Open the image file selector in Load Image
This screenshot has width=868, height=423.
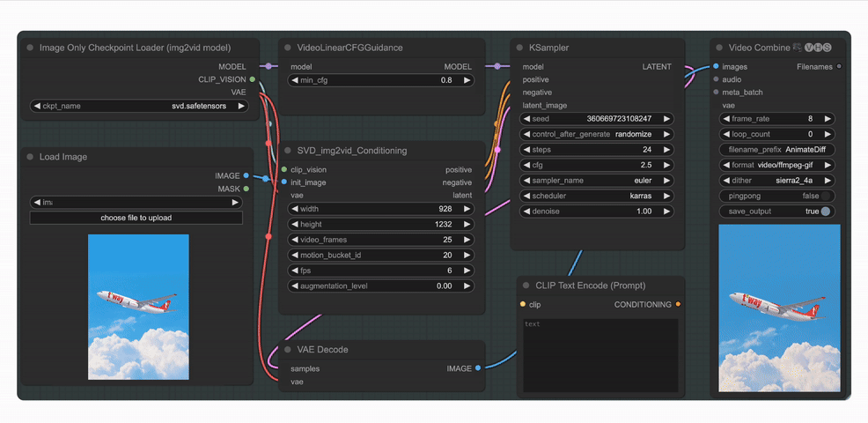136,203
